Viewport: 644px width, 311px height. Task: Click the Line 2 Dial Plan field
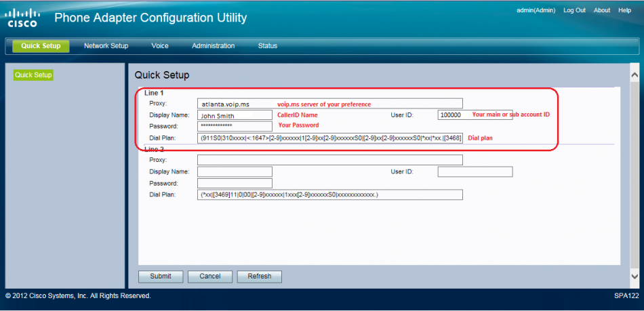pyautogui.click(x=330, y=194)
